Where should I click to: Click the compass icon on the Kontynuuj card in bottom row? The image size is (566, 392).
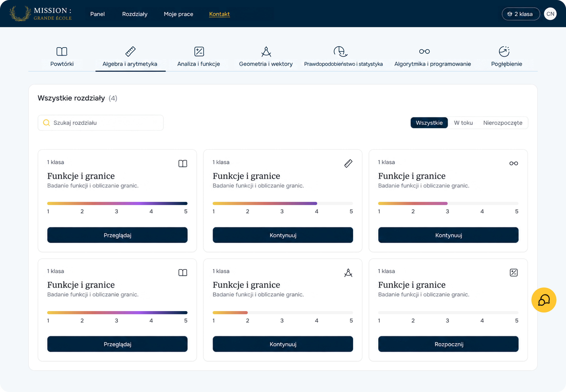pyautogui.click(x=348, y=273)
